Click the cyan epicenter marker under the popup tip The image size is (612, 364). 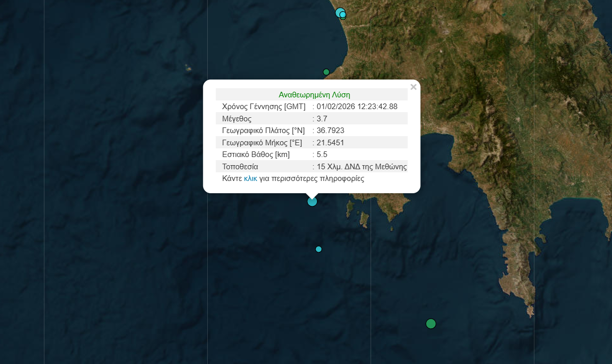click(x=312, y=201)
